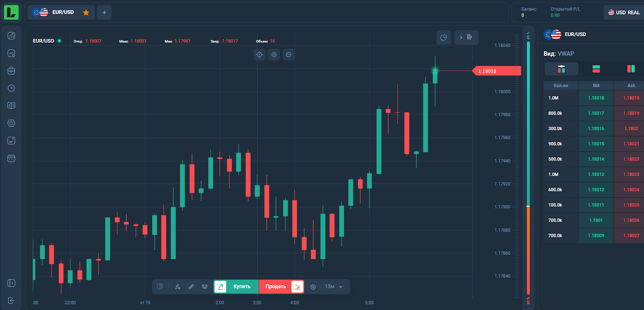Click the pie chart icon above the chart
The height and width of the screenshot is (310, 644).
click(x=444, y=37)
